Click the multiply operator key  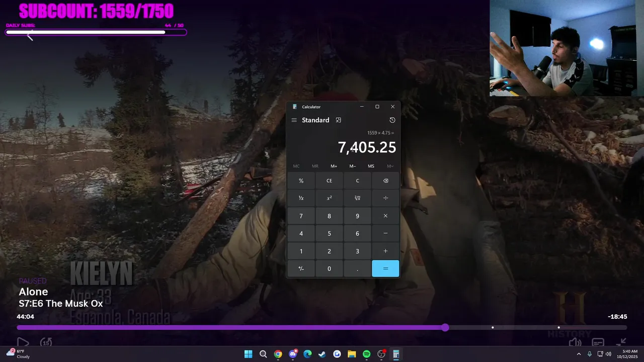[385, 216]
